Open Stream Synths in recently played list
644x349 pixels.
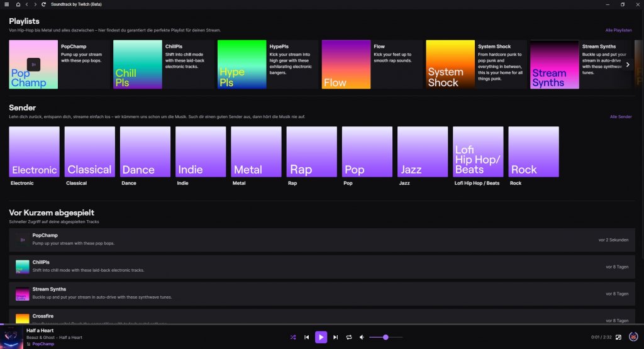pyautogui.click(x=322, y=294)
